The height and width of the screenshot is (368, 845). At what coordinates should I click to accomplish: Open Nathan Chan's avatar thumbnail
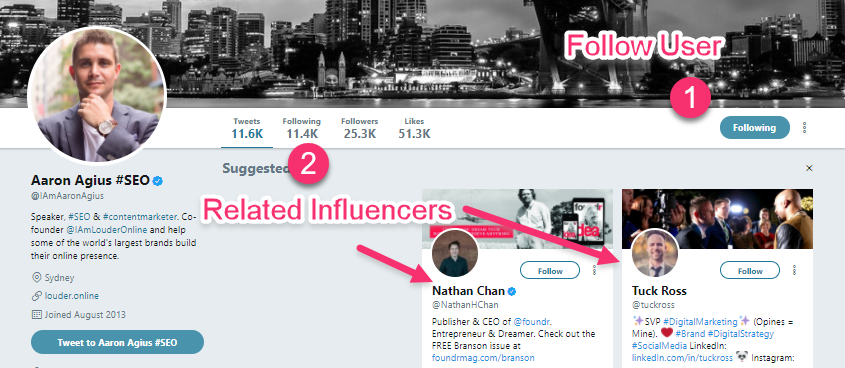[x=455, y=253]
